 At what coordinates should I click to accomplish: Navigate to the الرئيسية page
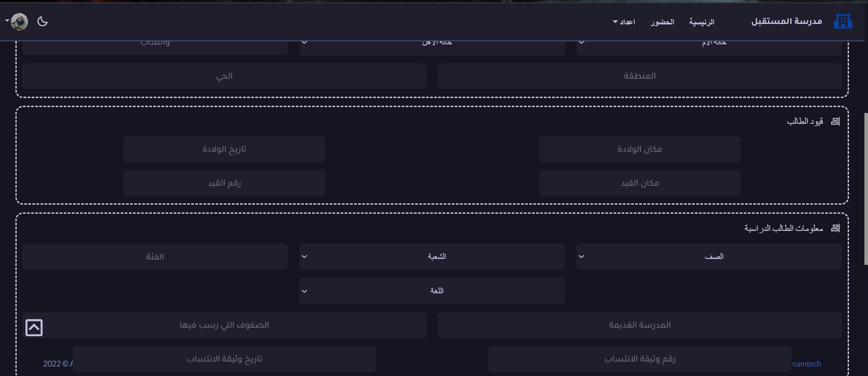[x=702, y=22]
